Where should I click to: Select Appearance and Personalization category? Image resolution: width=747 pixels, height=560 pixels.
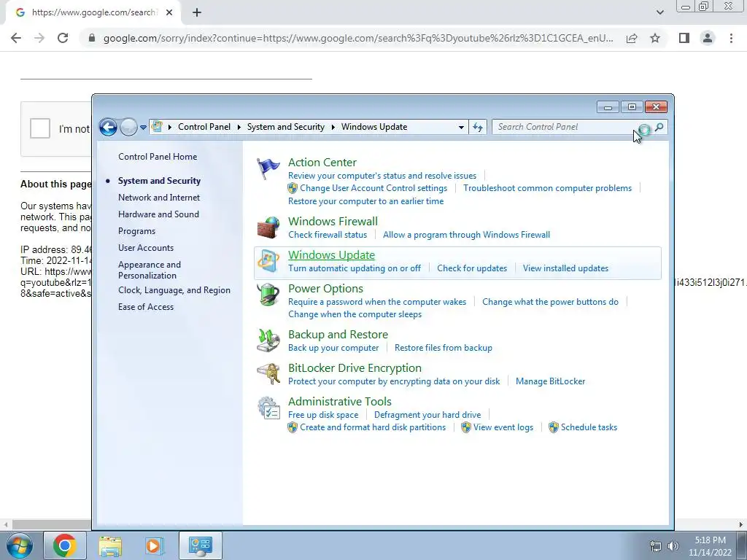pos(150,270)
